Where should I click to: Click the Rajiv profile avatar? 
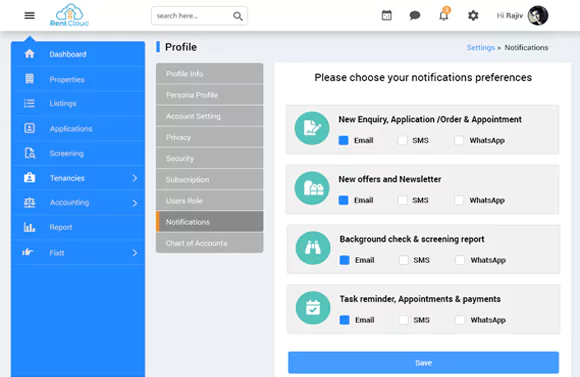click(x=538, y=16)
